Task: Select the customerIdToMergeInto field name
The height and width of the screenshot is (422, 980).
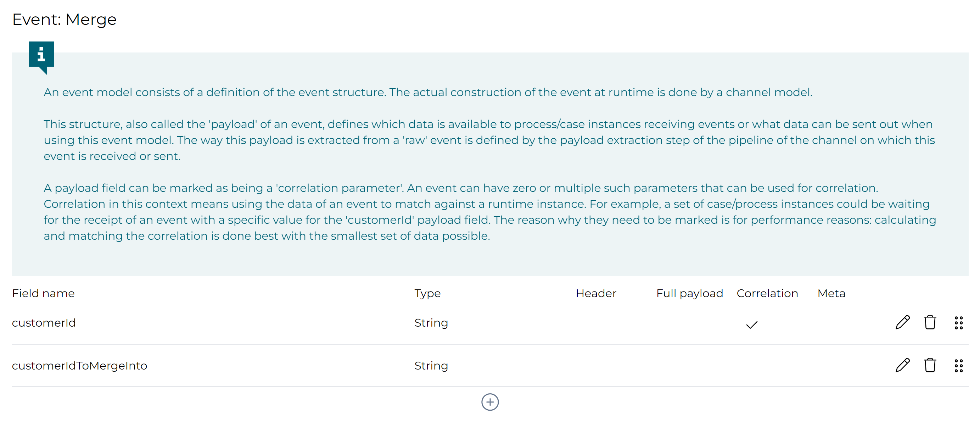Action: pos(79,366)
